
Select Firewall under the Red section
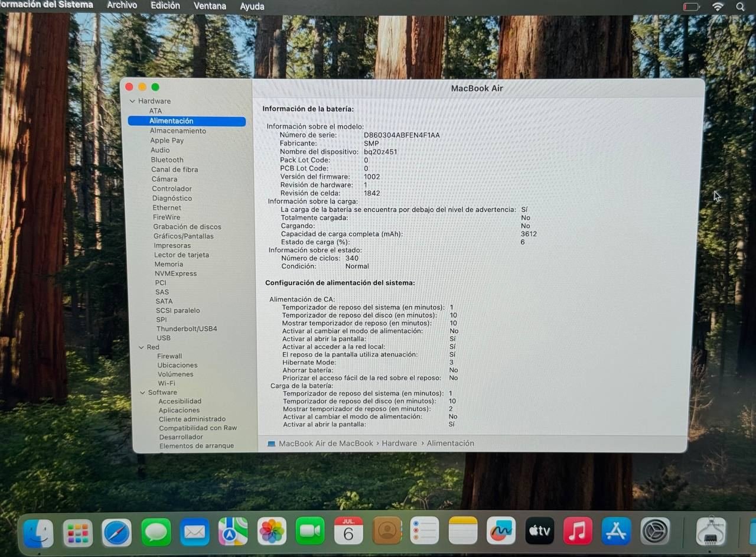(x=170, y=356)
